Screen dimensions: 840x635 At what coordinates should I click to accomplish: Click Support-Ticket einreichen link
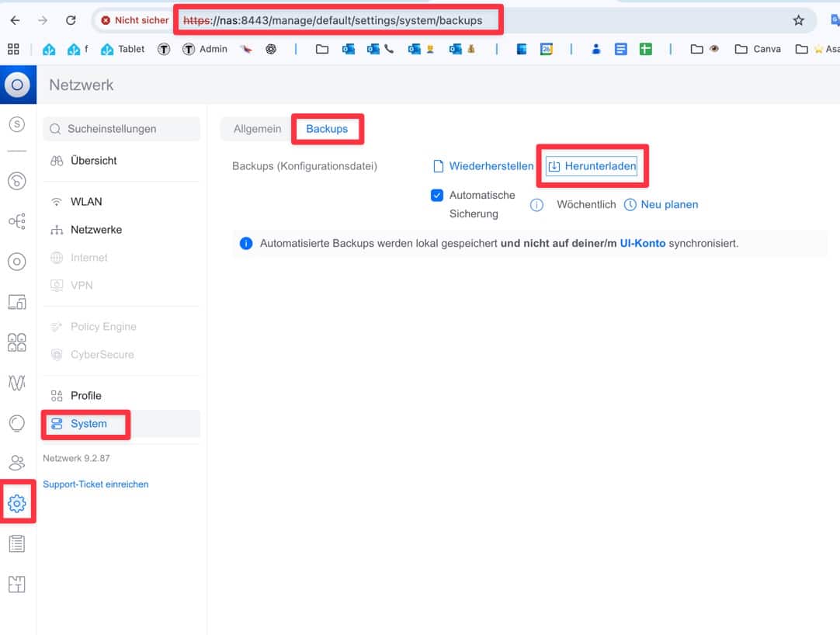pos(95,484)
